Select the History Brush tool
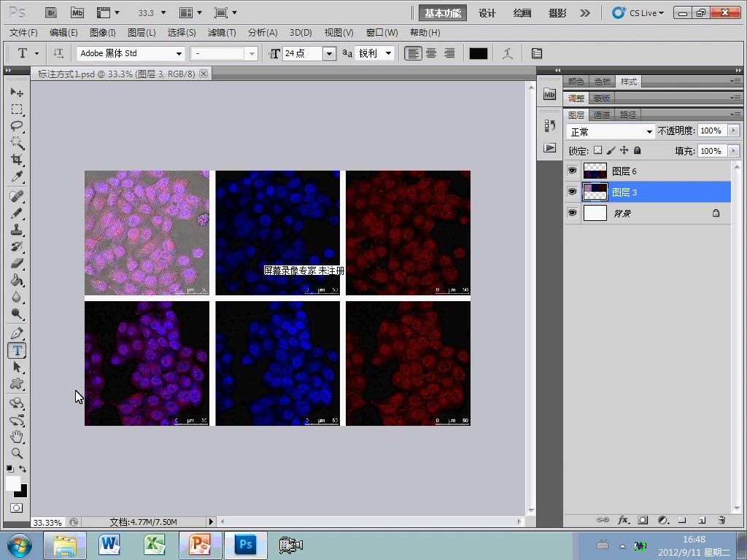The image size is (747, 560). click(x=17, y=246)
